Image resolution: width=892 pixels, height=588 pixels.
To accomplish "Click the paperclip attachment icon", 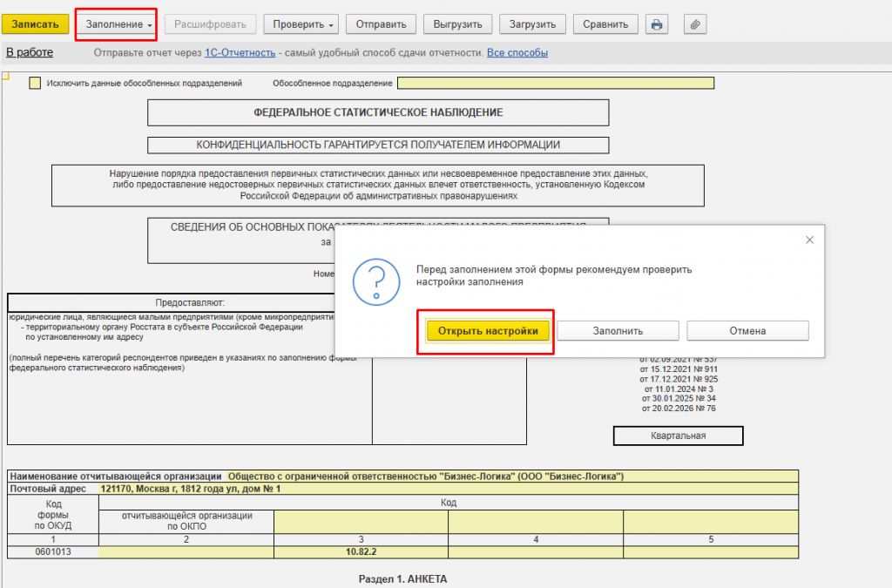I will 694,24.
